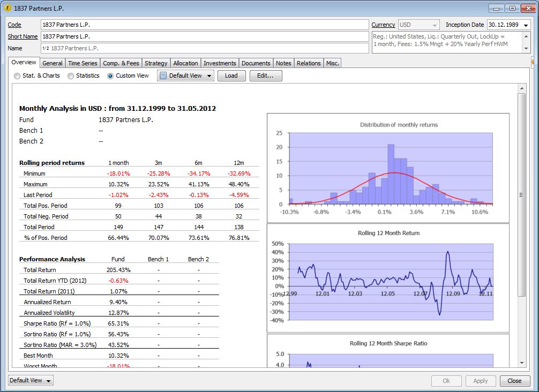Click the yellow F fund icon in the title bar

pos(7,8)
